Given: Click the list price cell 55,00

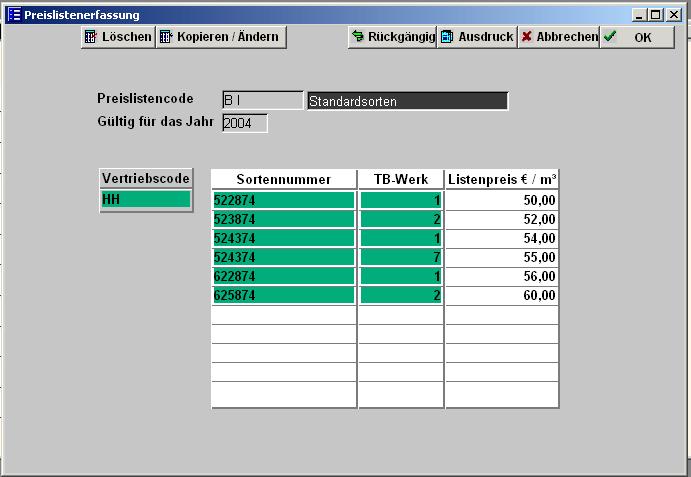Looking at the screenshot, I should 502,257.
